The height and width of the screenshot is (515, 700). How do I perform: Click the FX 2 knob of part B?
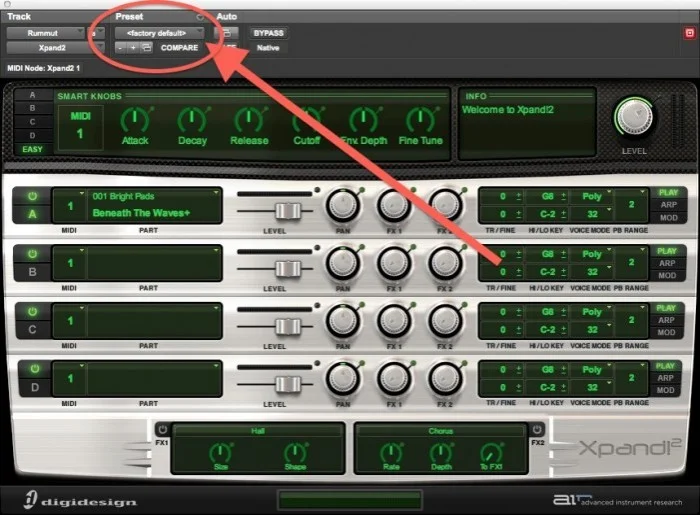click(445, 263)
